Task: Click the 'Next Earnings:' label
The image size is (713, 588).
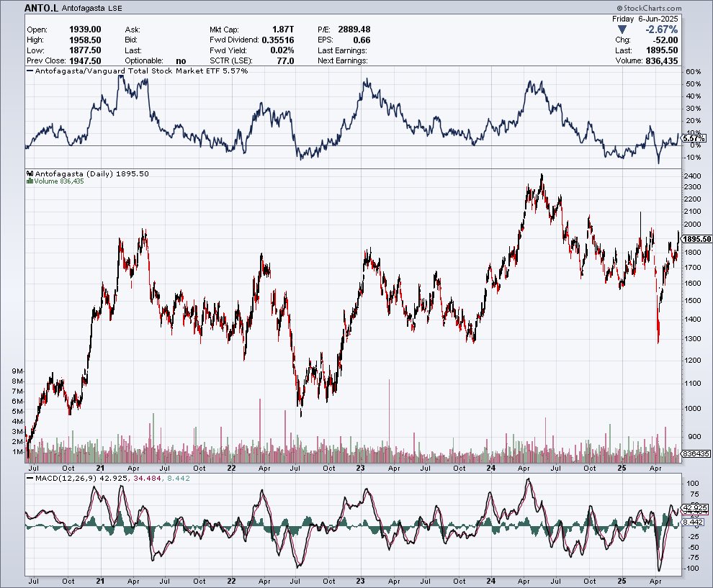Action: pos(343,61)
